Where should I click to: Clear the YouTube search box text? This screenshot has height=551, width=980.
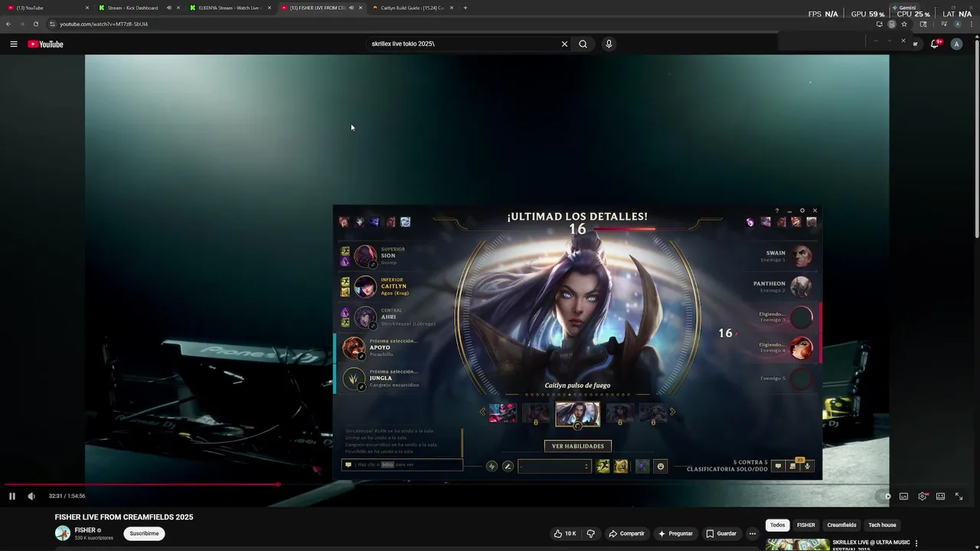pos(564,44)
